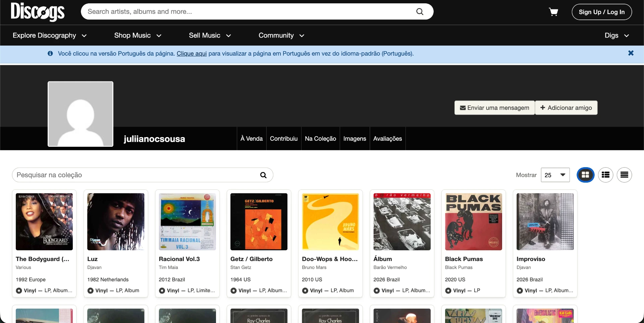The image size is (644, 323).
Task: Open the Na Coleção tab
Action: point(320,139)
